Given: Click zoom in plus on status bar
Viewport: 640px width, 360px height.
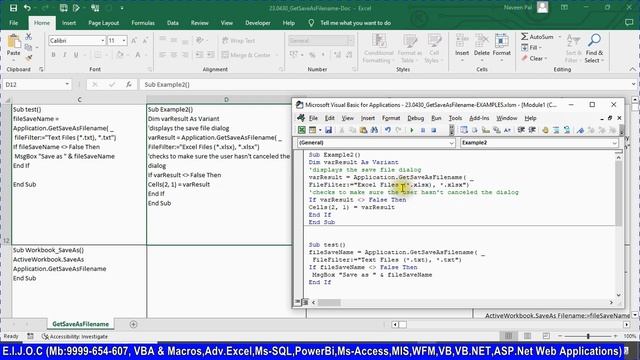Looking at the screenshot, I should click(x=615, y=336).
